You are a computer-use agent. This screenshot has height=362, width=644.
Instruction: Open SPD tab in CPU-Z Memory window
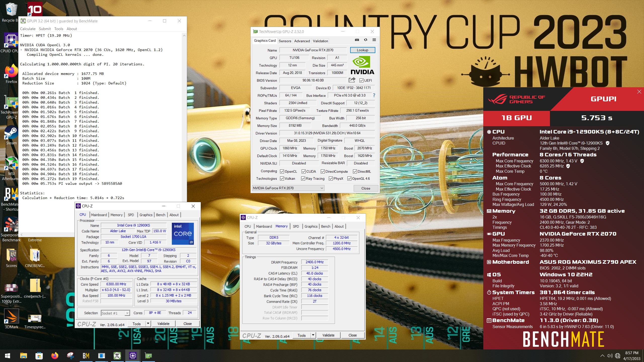(296, 227)
